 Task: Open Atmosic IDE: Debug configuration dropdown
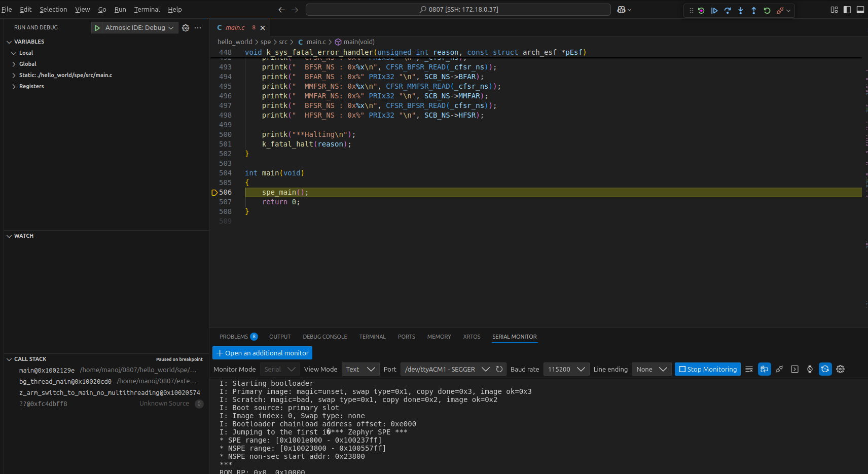coord(141,28)
